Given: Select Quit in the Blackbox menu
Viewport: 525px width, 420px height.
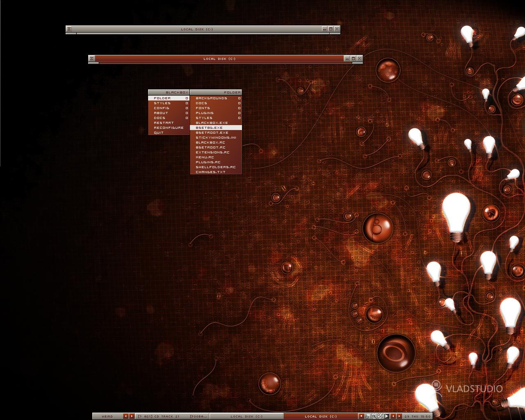Looking at the screenshot, I should pyautogui.click(x=169, y=132).
